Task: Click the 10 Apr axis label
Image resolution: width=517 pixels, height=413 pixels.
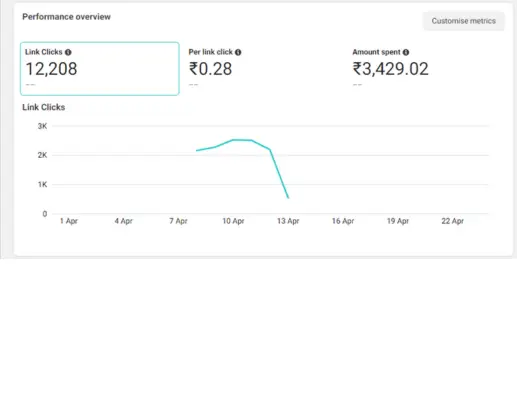Action: pyautogui.click(x=233, y=221)
